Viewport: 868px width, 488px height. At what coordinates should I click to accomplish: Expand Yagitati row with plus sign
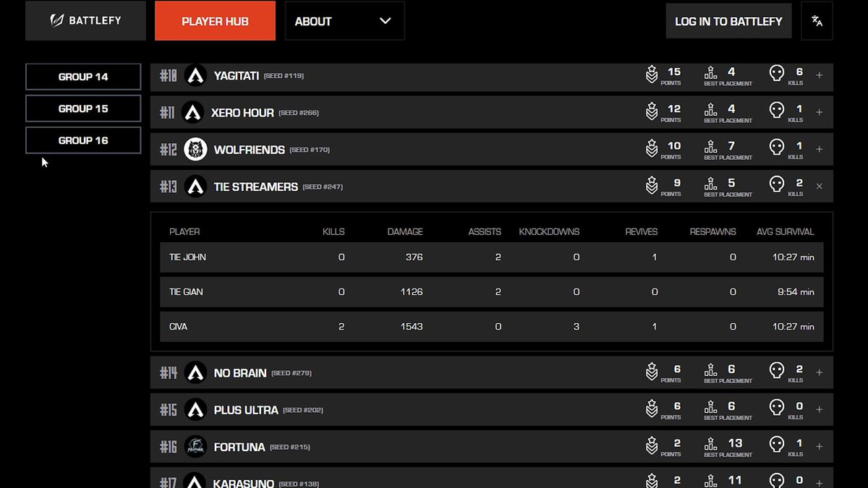coord(819,75)
